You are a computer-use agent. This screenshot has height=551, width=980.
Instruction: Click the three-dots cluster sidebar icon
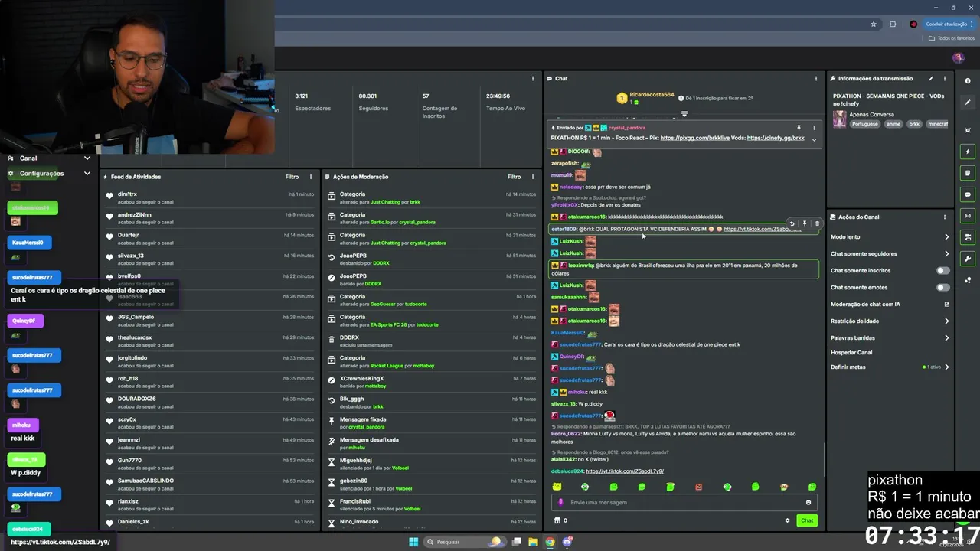[x=968, y=280]
